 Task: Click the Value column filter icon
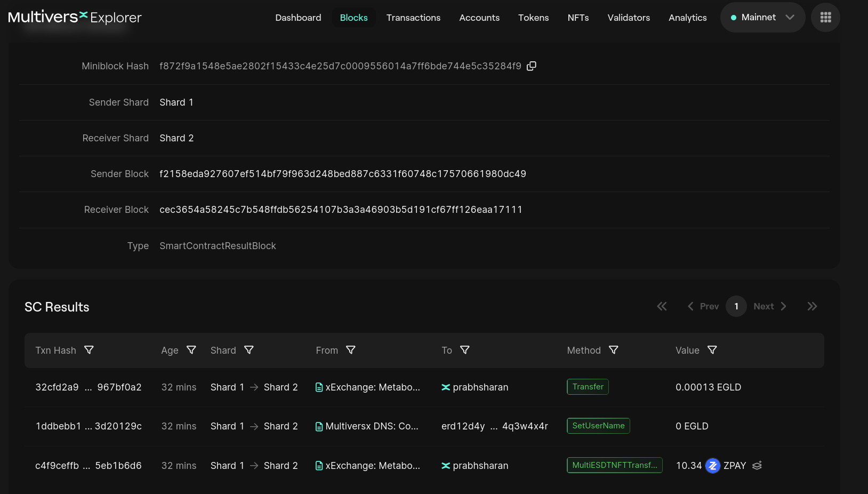click(x=712, y=350)
